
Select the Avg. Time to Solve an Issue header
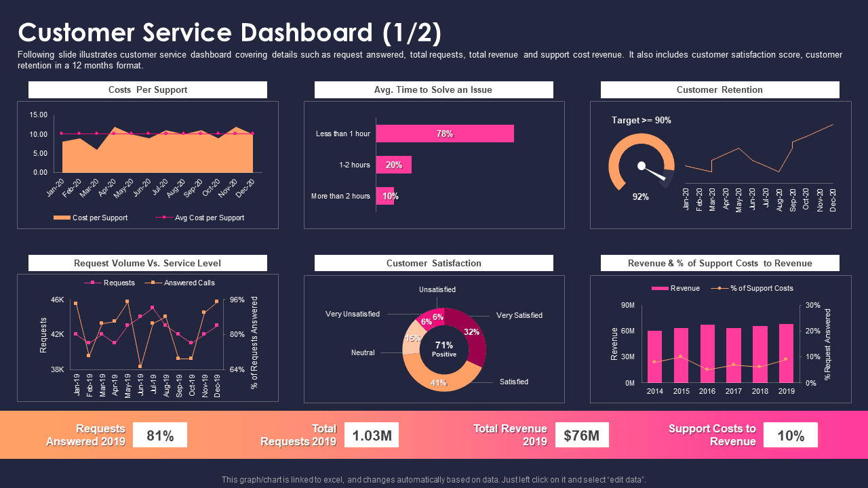(x=434, y=89)
